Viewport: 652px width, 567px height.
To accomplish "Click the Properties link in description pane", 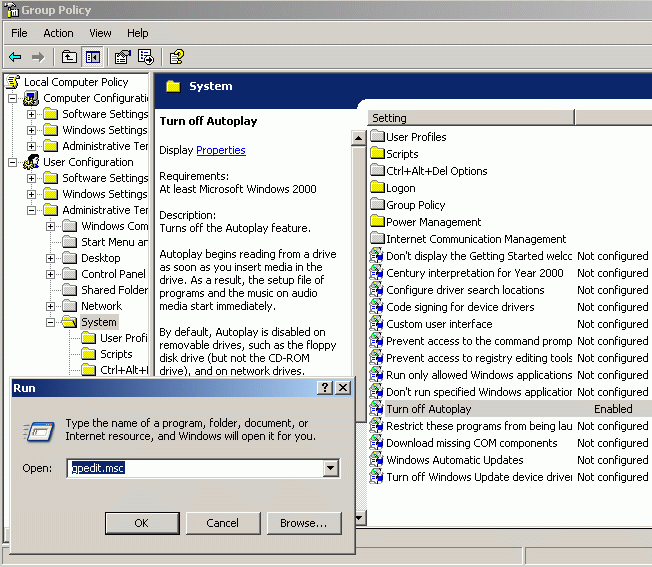I will 220,150.
